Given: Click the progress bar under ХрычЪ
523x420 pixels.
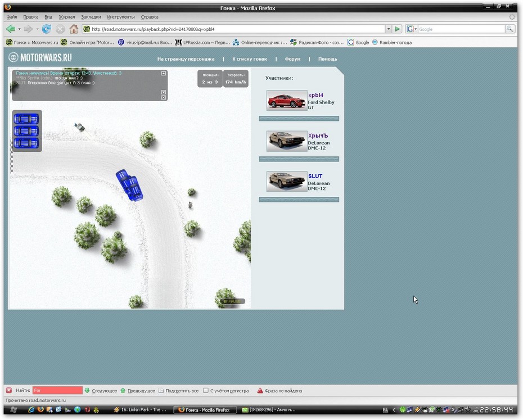Looking at the screenshot, I should (299, 159).
